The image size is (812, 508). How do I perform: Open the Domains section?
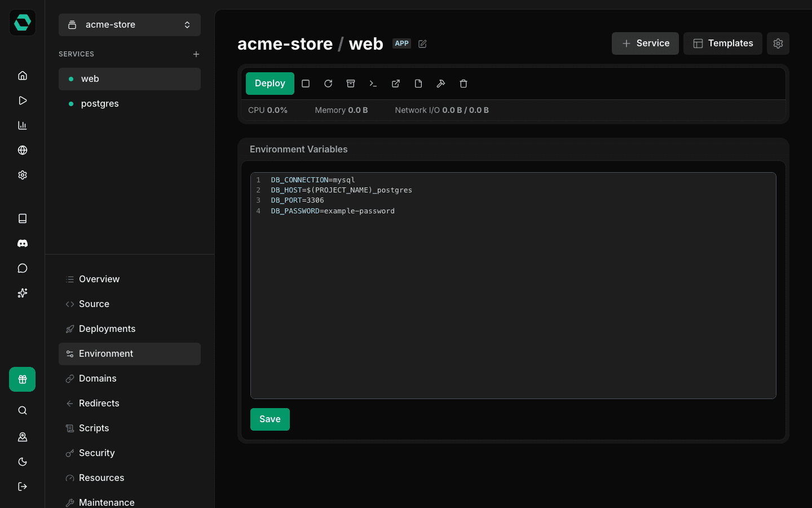pyautogui.click(x=130, y=379)
